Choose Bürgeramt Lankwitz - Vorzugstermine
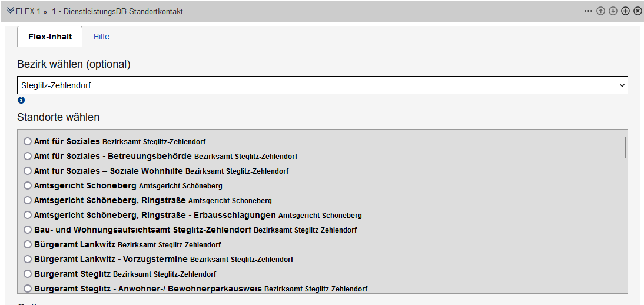Viewport: 644px width, 305px height. tap(28, 259)
